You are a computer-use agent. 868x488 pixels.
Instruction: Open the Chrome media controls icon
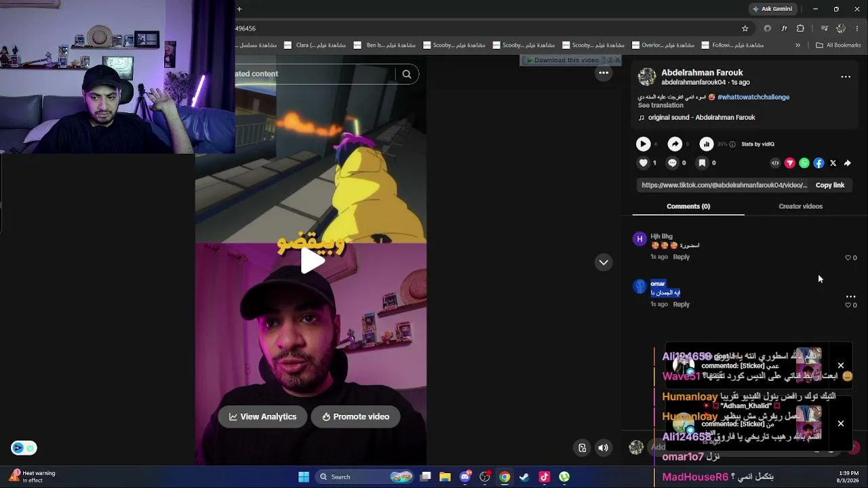(824, 28)
